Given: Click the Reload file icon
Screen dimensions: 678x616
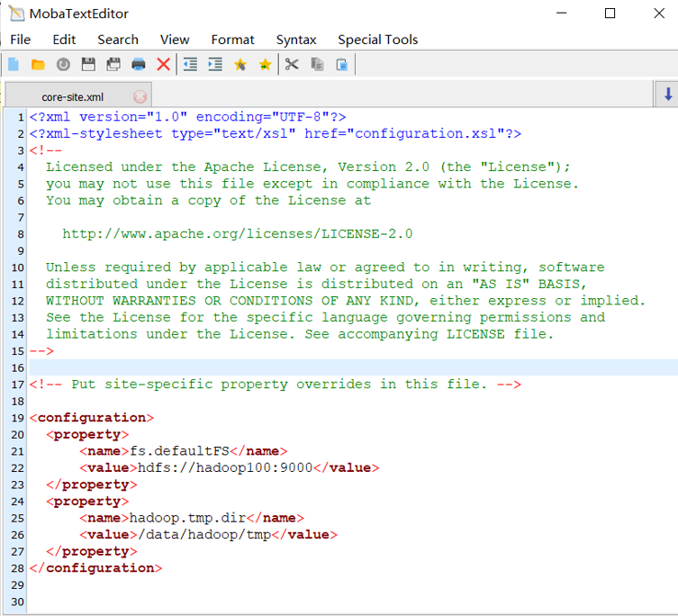Looking at the screenshot, I should (x=63, y=65).
